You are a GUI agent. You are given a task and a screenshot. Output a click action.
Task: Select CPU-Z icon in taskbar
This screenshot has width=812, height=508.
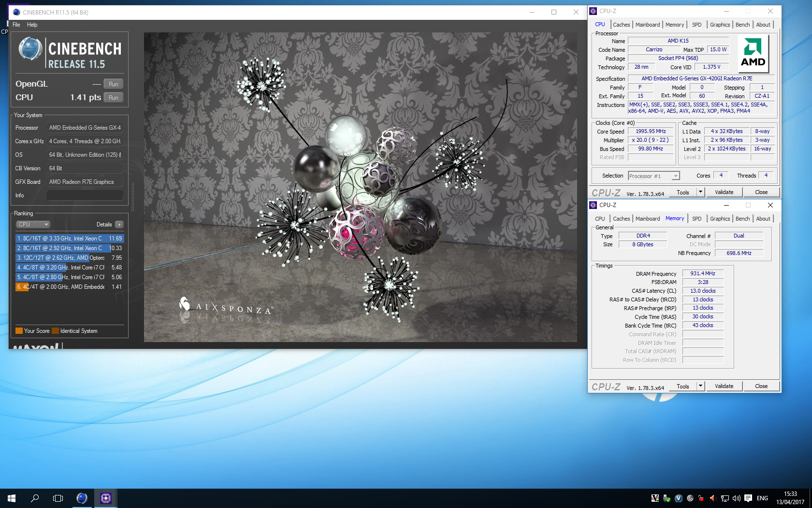click(x=106, y=498)
